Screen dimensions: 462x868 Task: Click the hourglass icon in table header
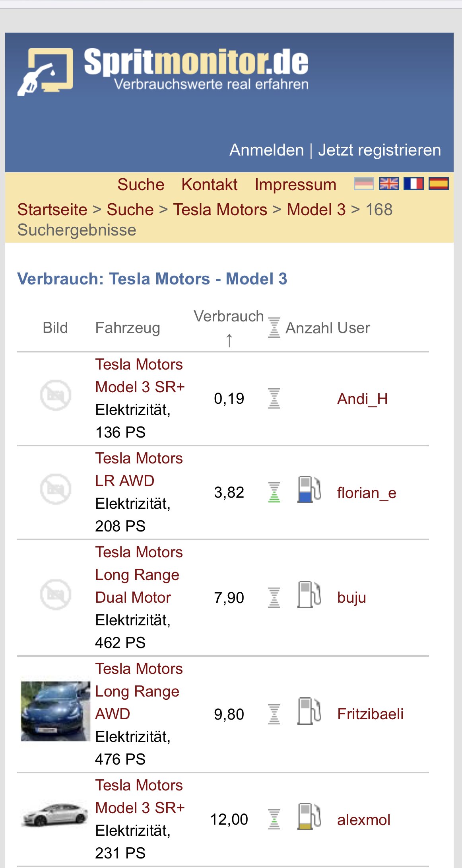click(274, 327)
